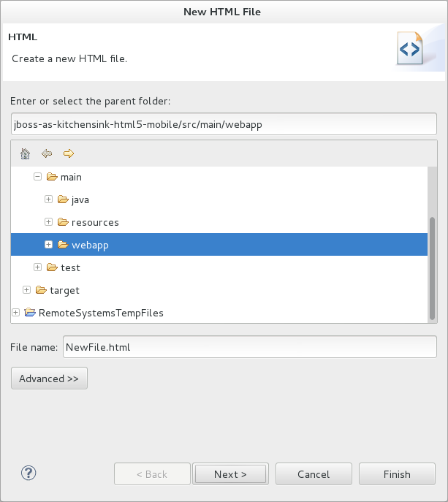This screenshot has height=502, width=448.
Task: Click the resources folder icon
Action: point(63,222)
